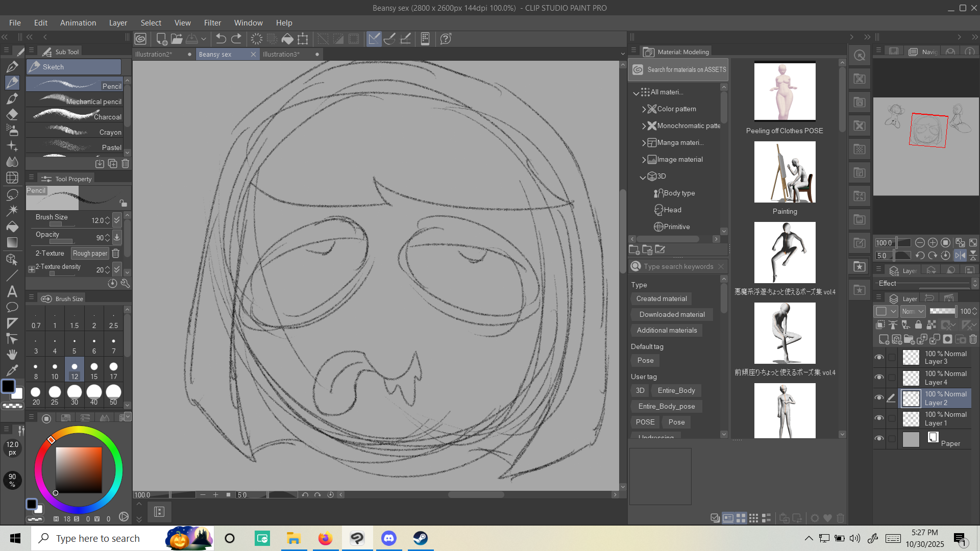This screenshot has width=980, height=551.
Task: Hide the Paper layer
Action: 879,439
